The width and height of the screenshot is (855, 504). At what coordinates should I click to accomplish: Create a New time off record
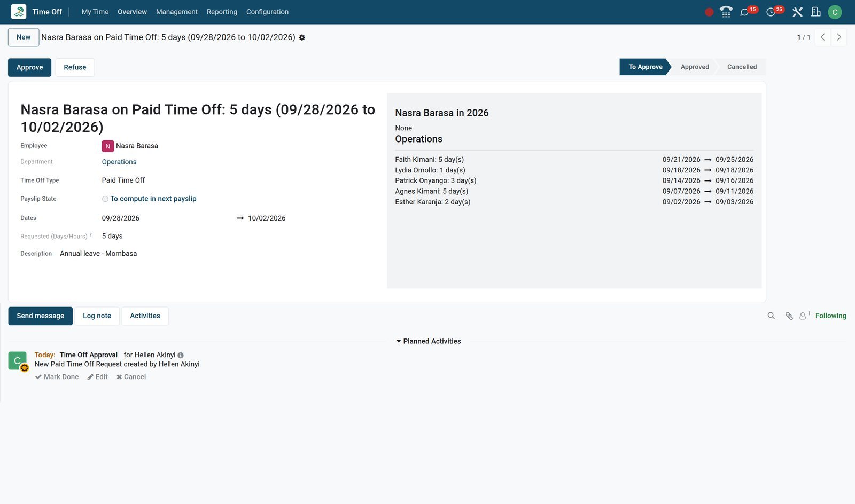click(24, 37)
